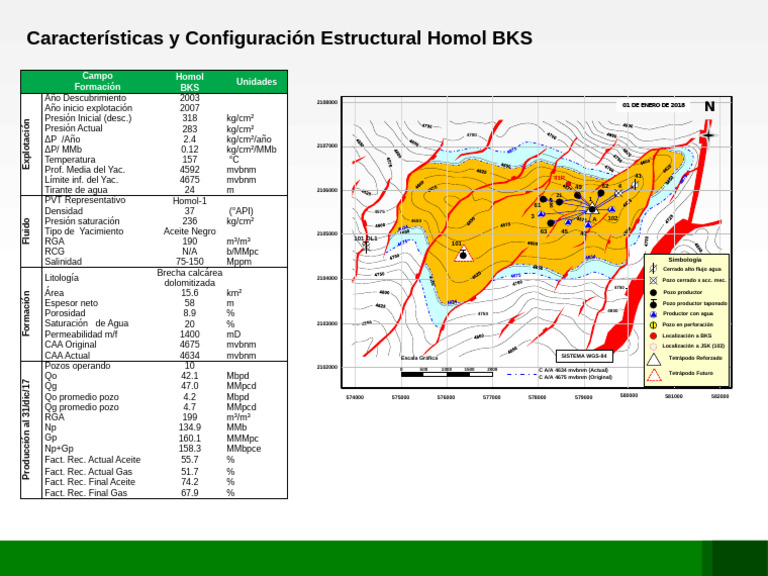
Task: Click the rotated 'Producción al 31/dic/17' label
Action: [x=26, y=430]
